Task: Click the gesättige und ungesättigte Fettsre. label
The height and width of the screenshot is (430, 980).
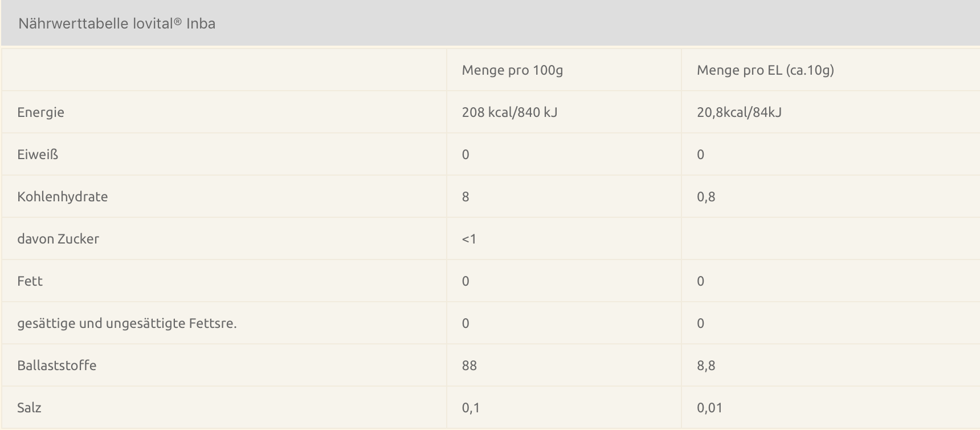Action: pos(126,323)
